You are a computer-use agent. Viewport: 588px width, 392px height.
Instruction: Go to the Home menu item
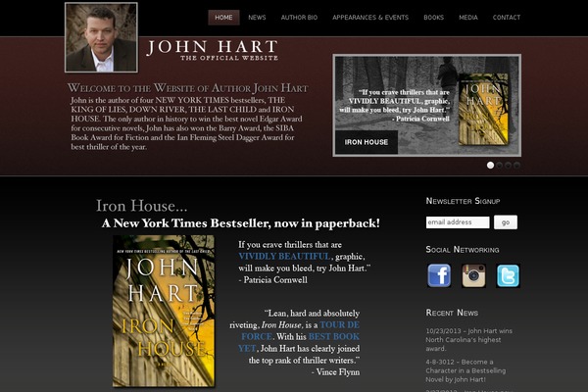pyautogui.click(x=223, y=18)
